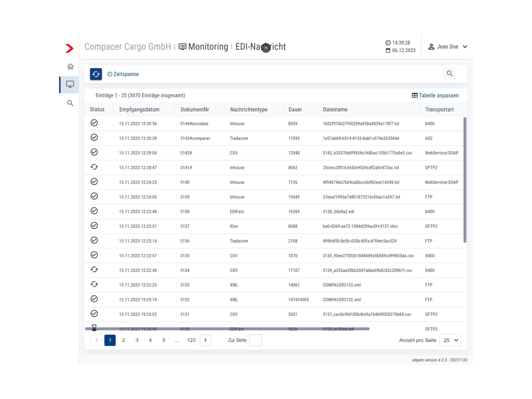Go to page 123 in pagination
532x399 pixels.
point(191,340)
